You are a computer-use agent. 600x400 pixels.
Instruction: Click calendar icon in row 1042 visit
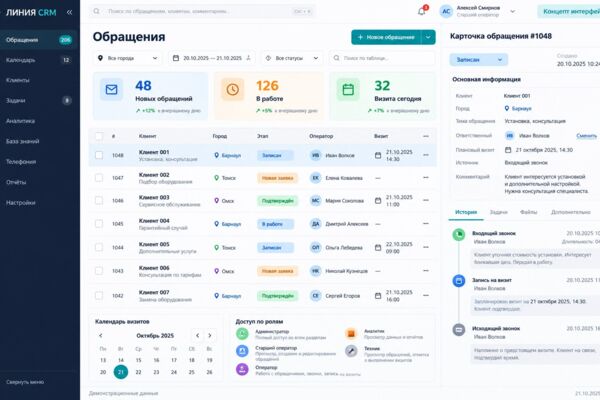[378, 296]
